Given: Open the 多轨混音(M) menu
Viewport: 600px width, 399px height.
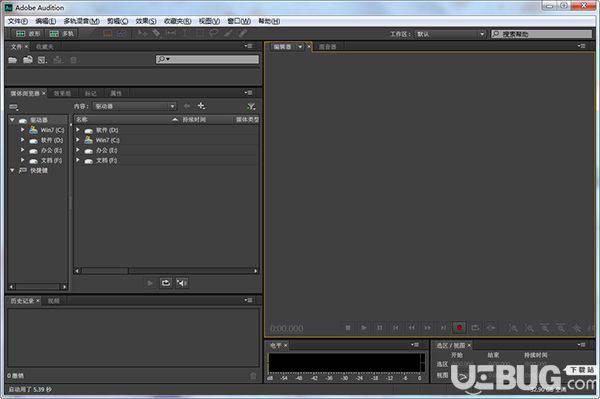Looking at the screenshot, I should click(x=81, y=21).
